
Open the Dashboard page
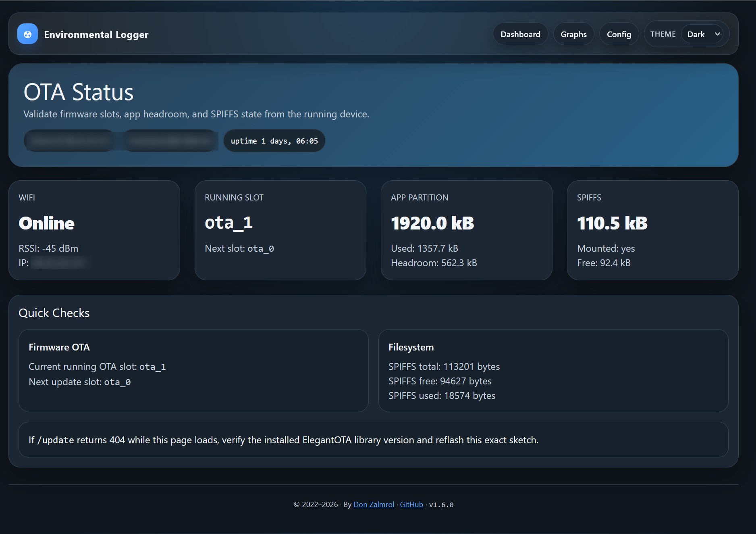[520, 34]
